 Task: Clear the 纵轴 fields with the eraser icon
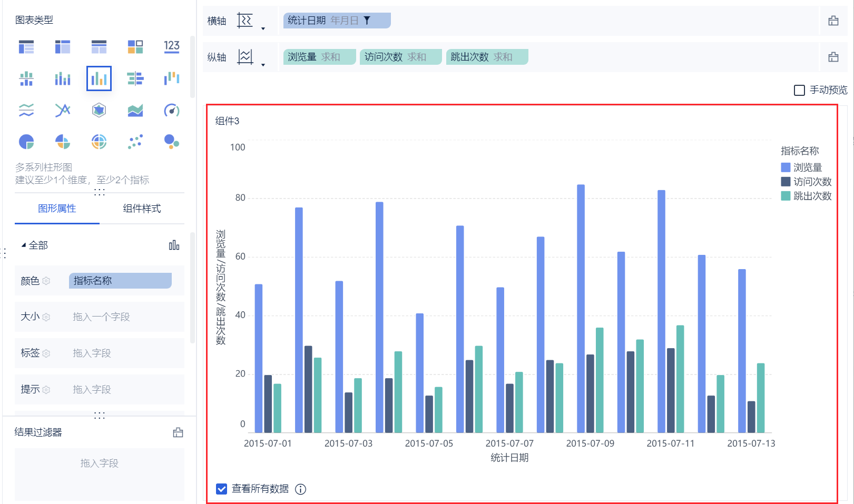tap(833, 57)
